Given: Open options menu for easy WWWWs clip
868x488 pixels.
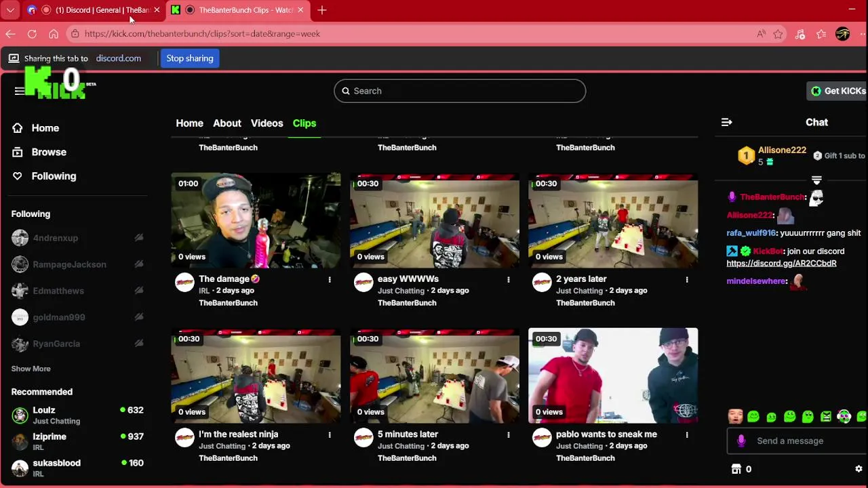Looking at the screenshot, I should 509,279.
